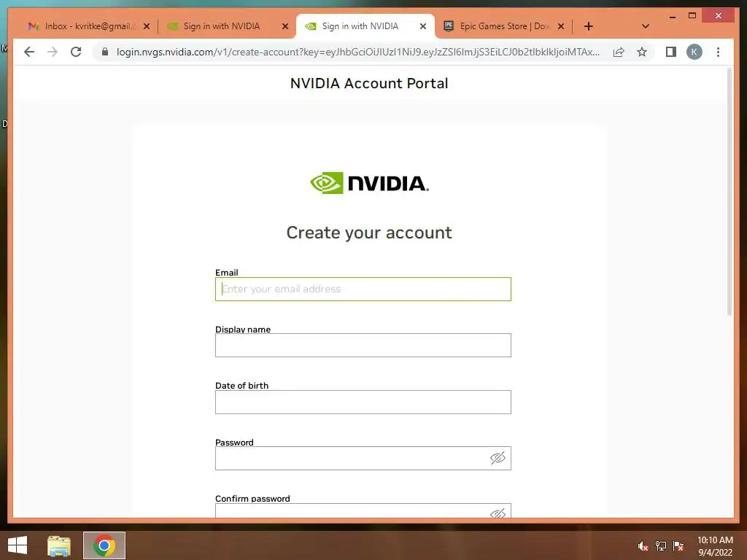Open the Chrome side panel
The height and width of the screenshot is (560, 747).
pos(671,52)
